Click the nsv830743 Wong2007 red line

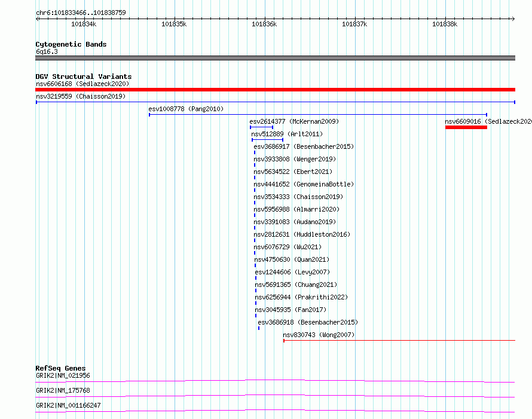click(x=399, y=340)
